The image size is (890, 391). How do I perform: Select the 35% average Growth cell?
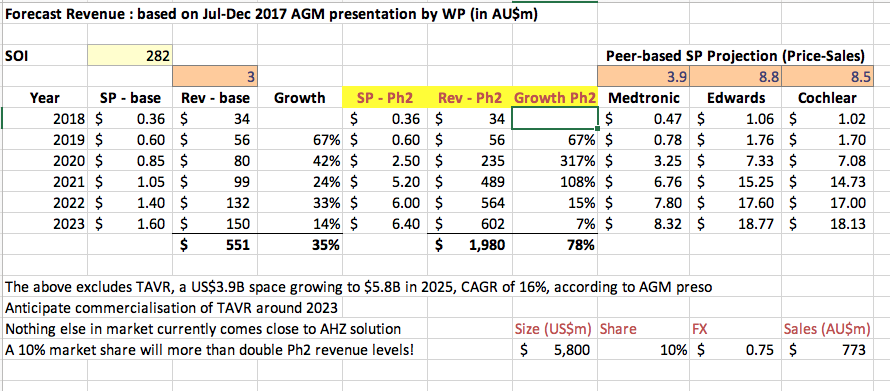[301, 245]
